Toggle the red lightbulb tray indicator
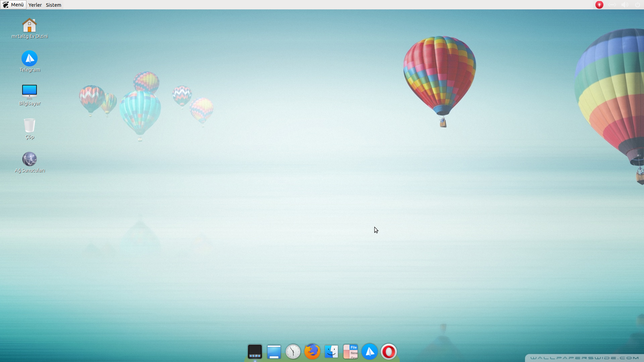The width and height of the screenshot is (644, 362). [x=599, y=5]
